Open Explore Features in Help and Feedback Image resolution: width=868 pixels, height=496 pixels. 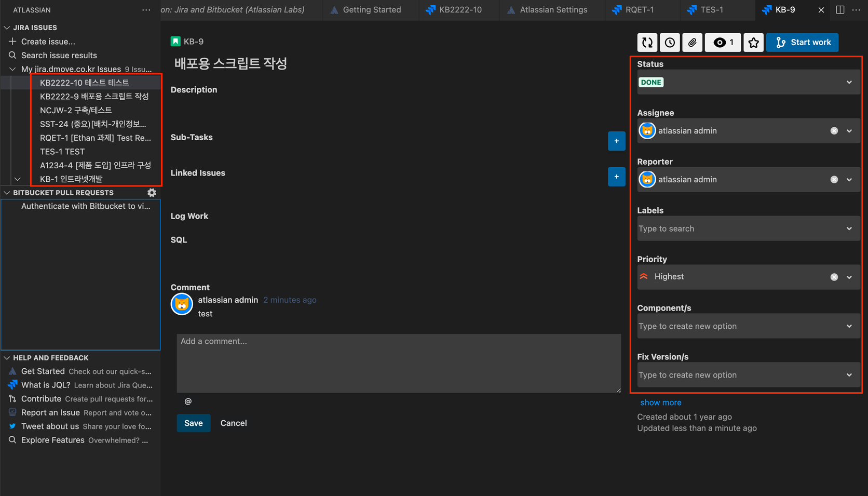52,440
